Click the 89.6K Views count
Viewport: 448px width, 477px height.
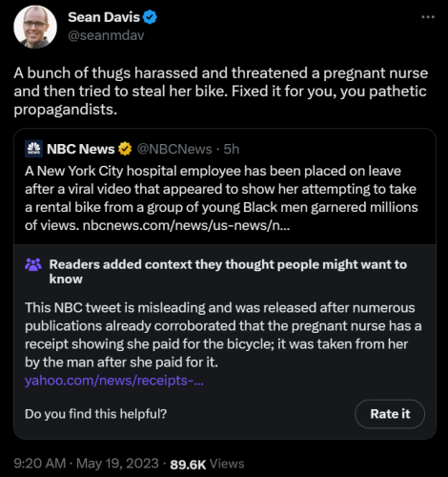pyautogui.click(x=207, y=464)
